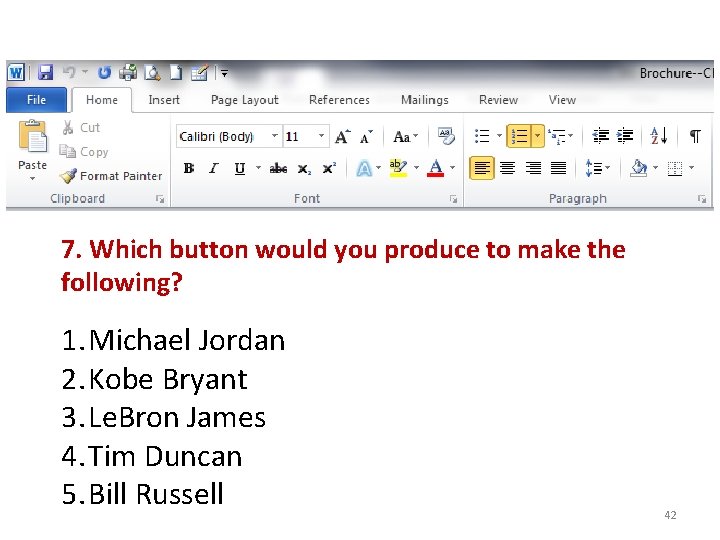
Task: Create a new blank document from the quick access toolbar
Action: (x=176, y=72)
